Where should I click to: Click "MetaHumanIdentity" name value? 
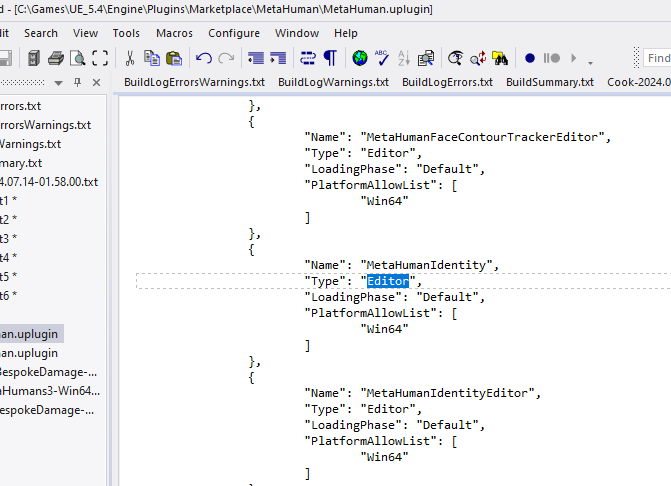point(426,265)
